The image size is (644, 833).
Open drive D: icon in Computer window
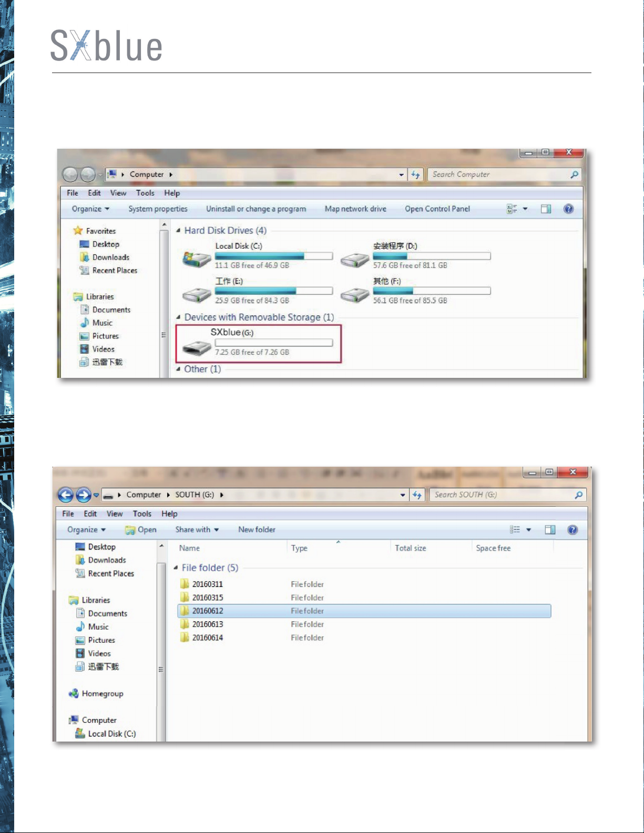coord(355,259)
